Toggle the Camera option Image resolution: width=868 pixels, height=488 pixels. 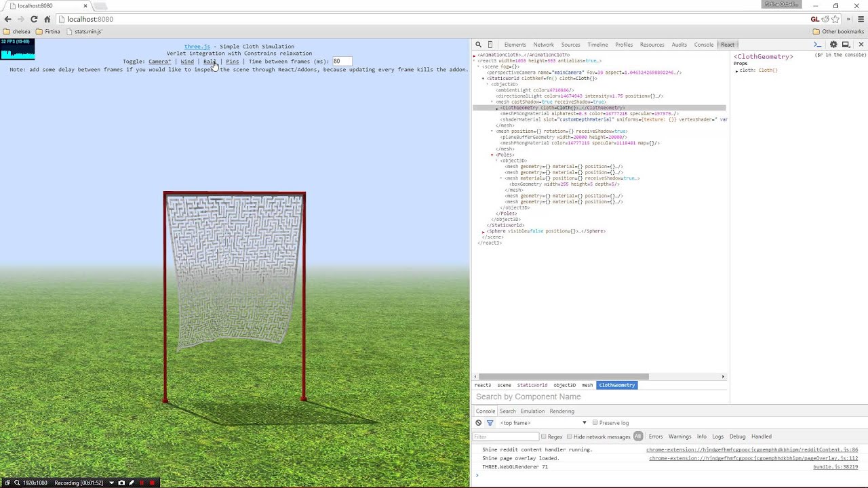[159, 62]
